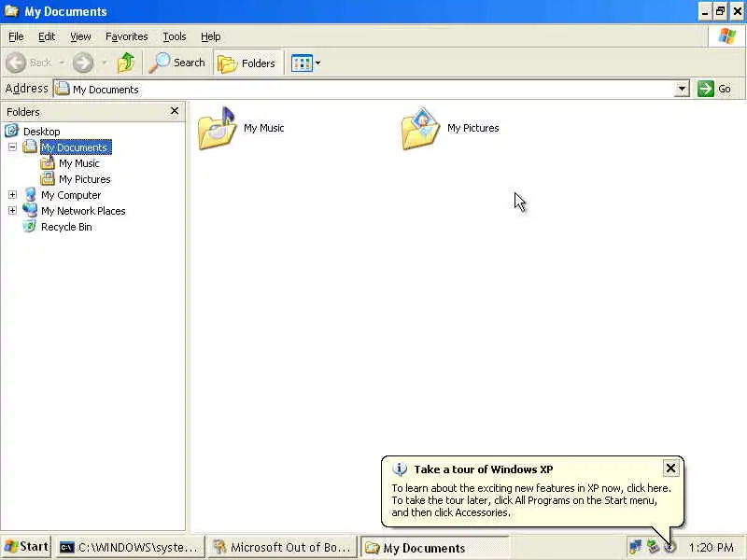Click the Go button
This screenshot has height=560, width=747.
point(714,89)
